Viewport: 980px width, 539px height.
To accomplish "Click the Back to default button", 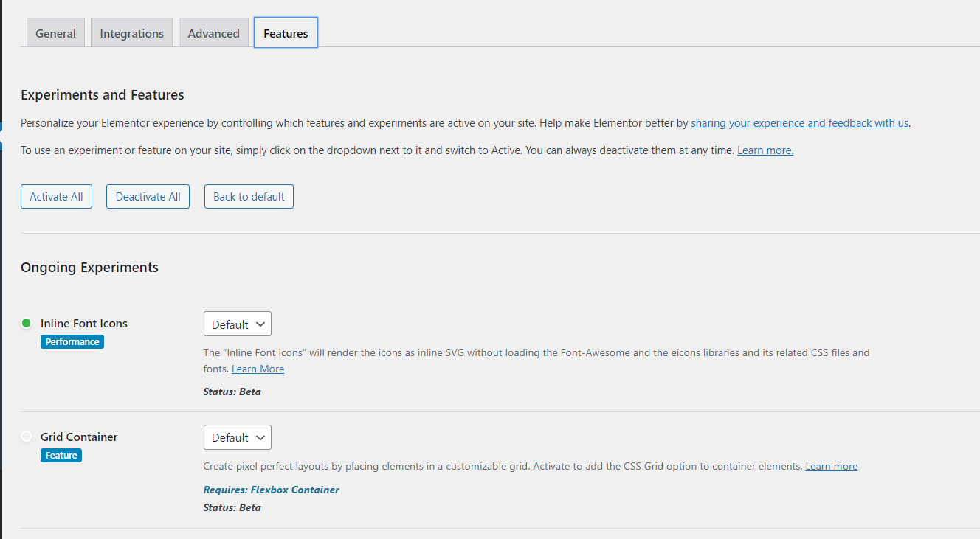I will tap(249, 197).
